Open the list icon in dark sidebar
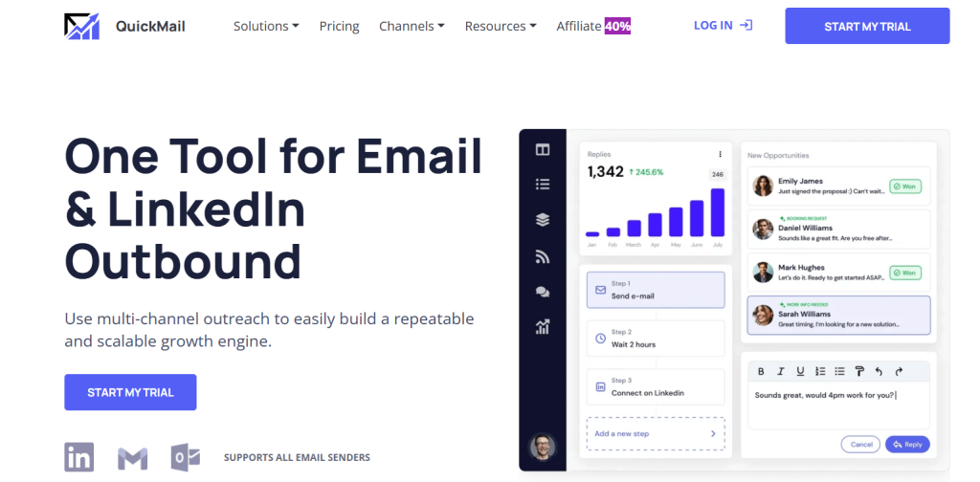Image resolution: width=980 pixels, height=482 pixels. pyautogui.click(x=543, y=185)
